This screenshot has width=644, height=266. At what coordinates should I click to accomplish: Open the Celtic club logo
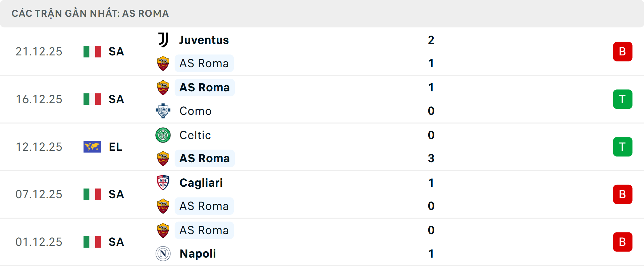point(163,135)
